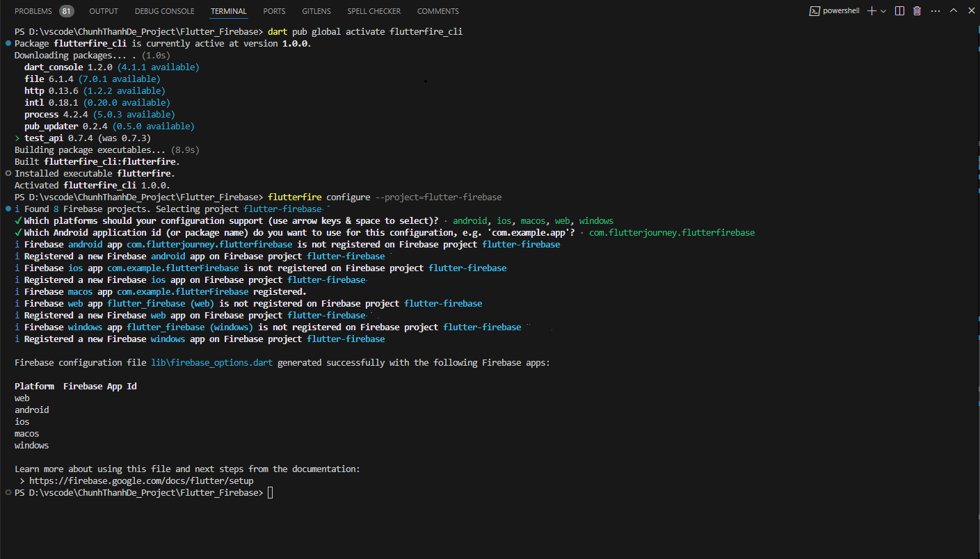This screenshot has width=980, height=559.
Task: Open the launch profile dropdown arrow
Action: (883, 11)
